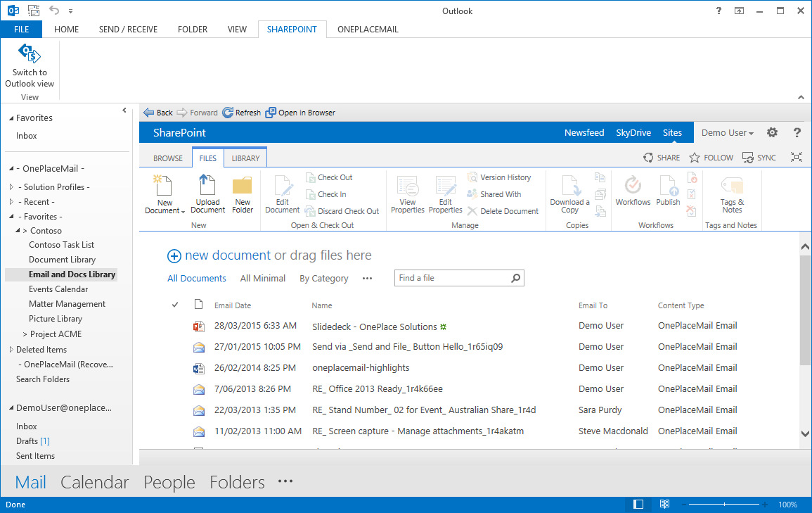Click the SharePoint help question mark

tap(797, 133)
